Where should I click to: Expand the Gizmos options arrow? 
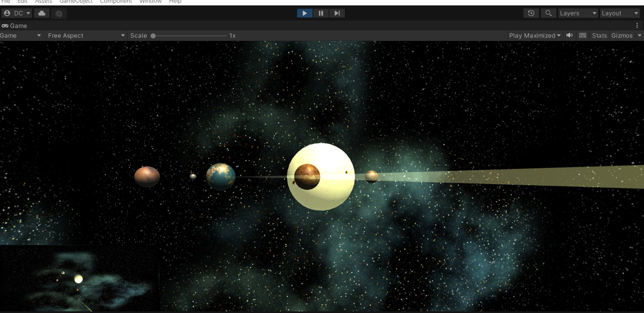(639, 35)
